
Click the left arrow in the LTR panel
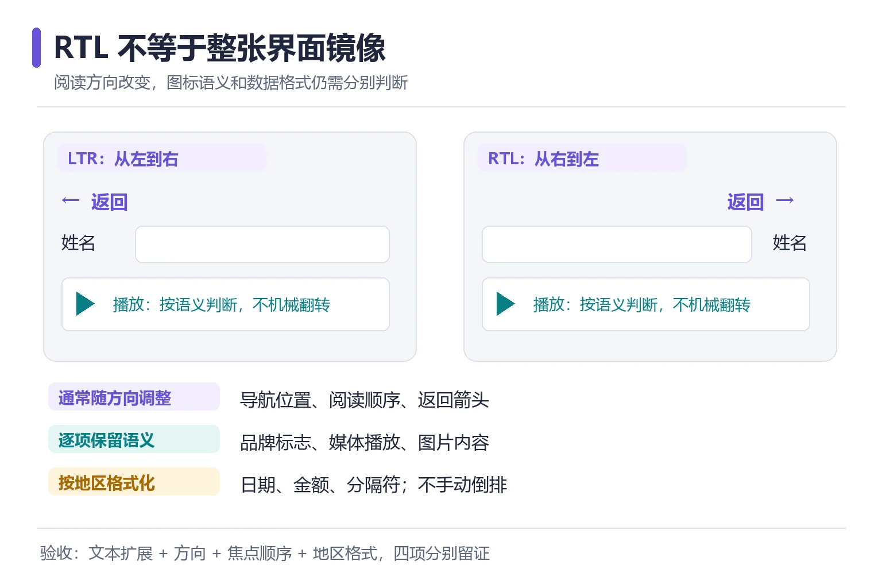pos(70,200)
